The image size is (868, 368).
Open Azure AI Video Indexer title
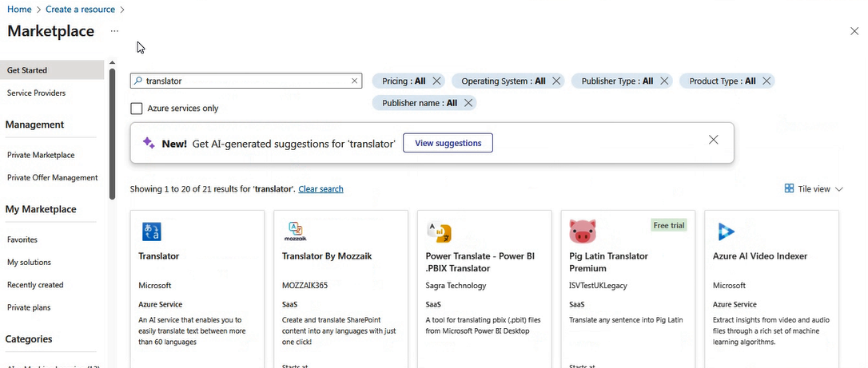click(x=760, y=256)
